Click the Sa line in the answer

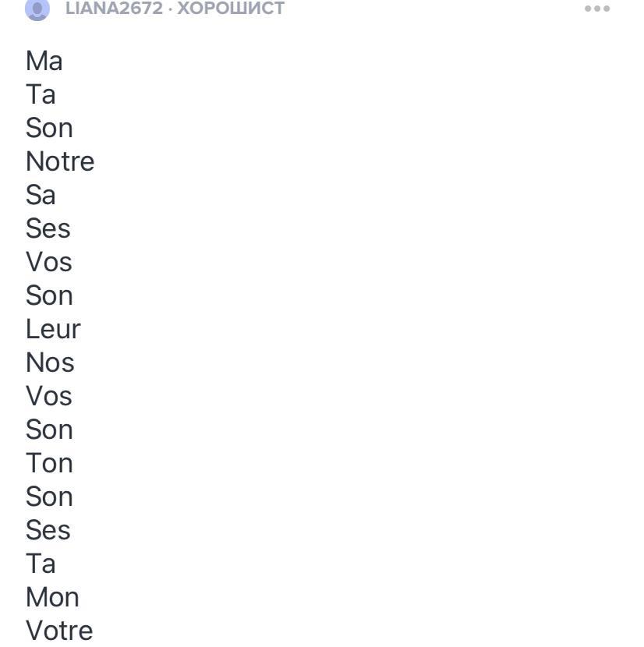tap(41, 195)
